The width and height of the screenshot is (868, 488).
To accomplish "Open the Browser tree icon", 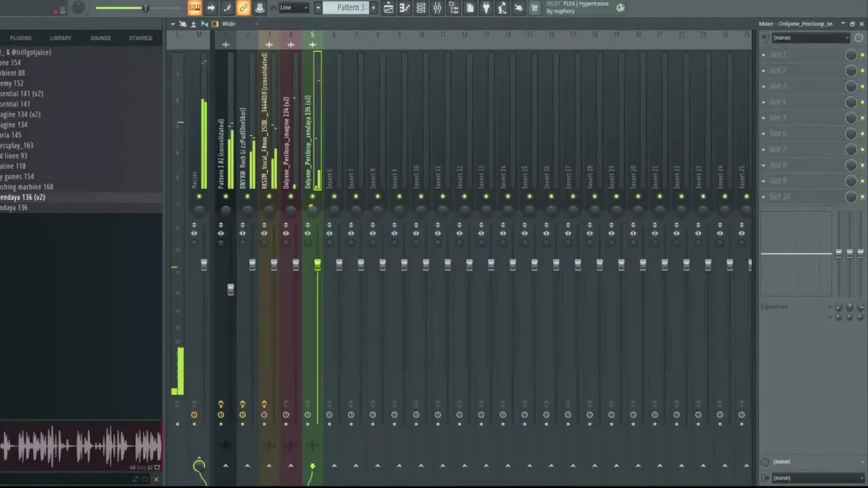I will click(x=454, y=7).
